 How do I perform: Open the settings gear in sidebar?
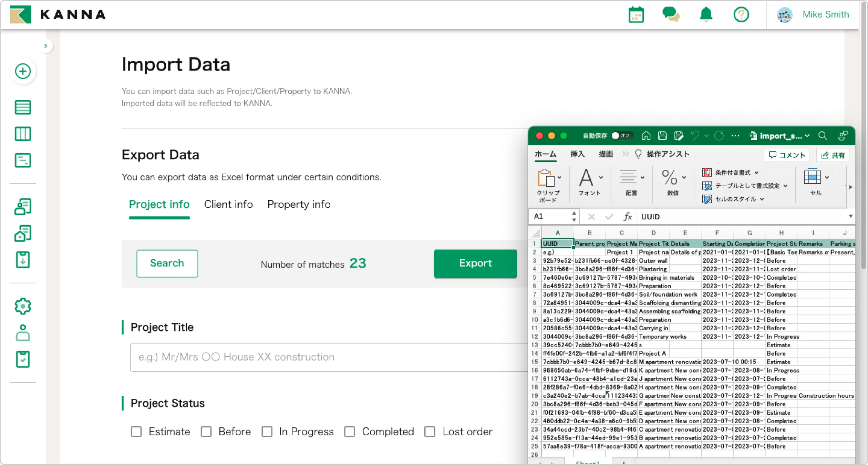(23, 306)
